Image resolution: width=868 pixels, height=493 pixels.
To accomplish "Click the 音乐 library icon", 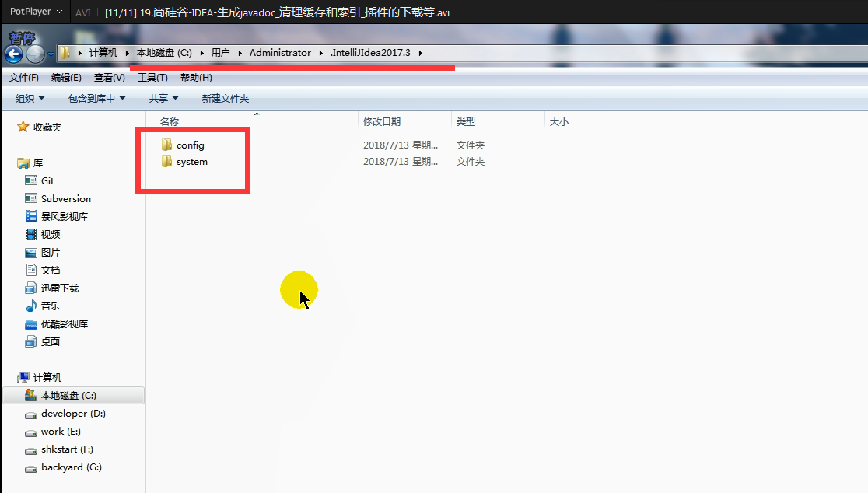I will [31, 306].
